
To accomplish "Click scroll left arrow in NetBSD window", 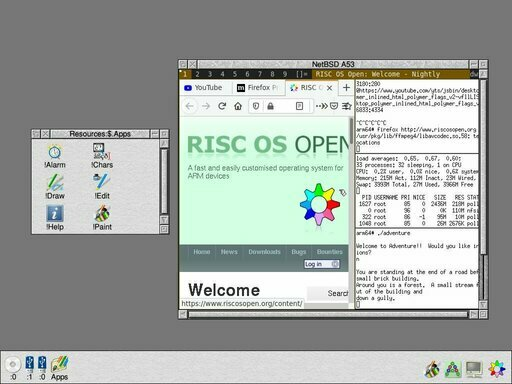I will pos(183,314).
